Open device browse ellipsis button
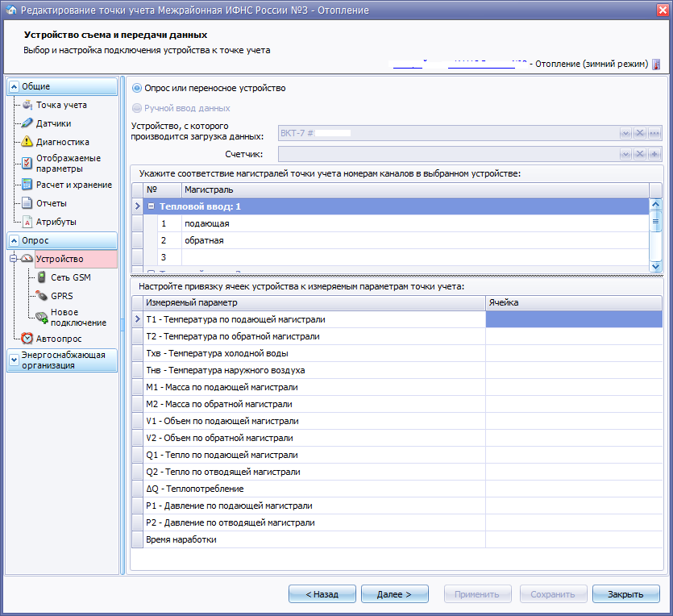673x616 pixels. click(x=654, y=133)
